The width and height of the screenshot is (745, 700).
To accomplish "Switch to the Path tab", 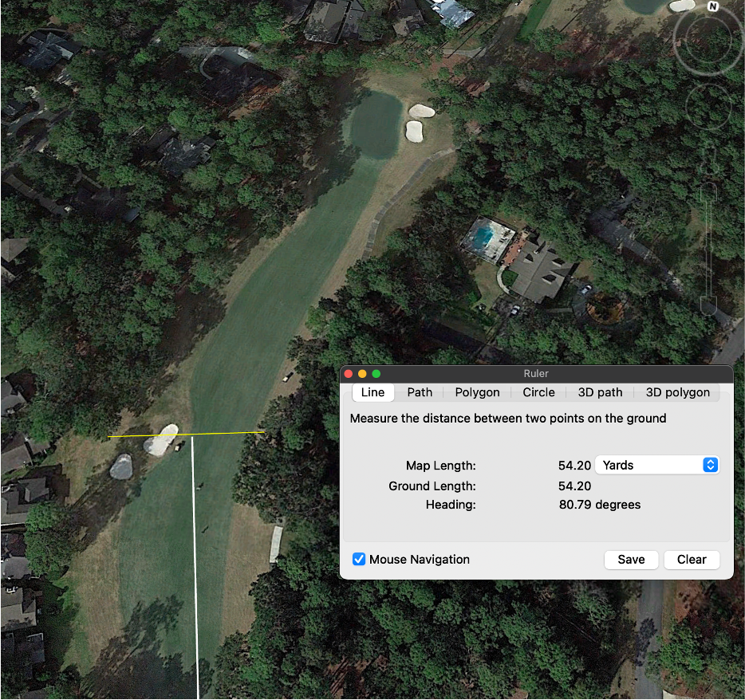I will tap(420, 392).
